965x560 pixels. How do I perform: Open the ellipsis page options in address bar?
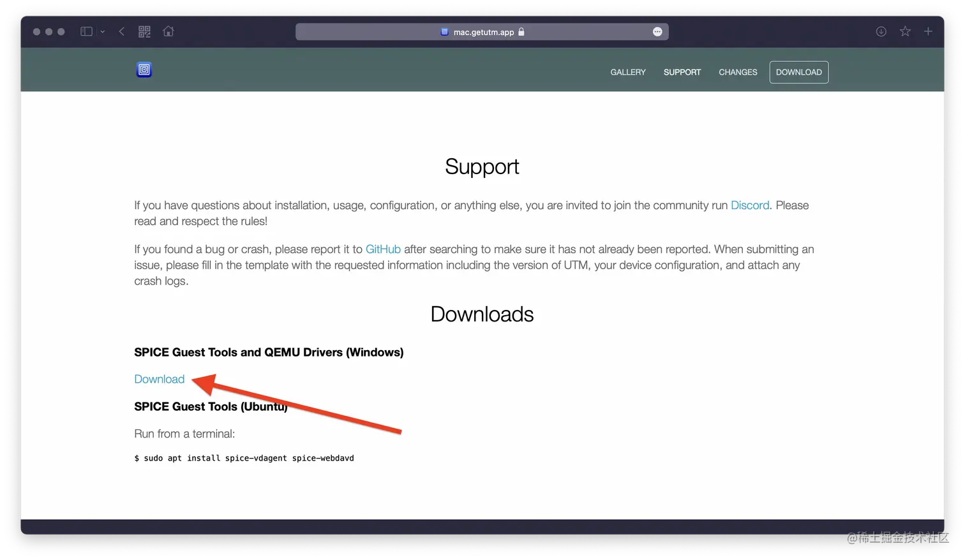[657, 32]
